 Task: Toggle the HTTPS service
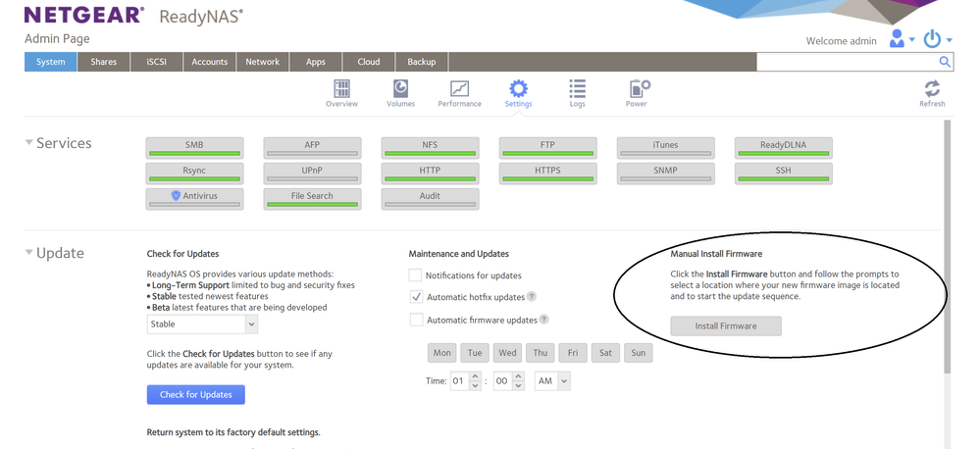pyautogui.click(x=547, y=174)
